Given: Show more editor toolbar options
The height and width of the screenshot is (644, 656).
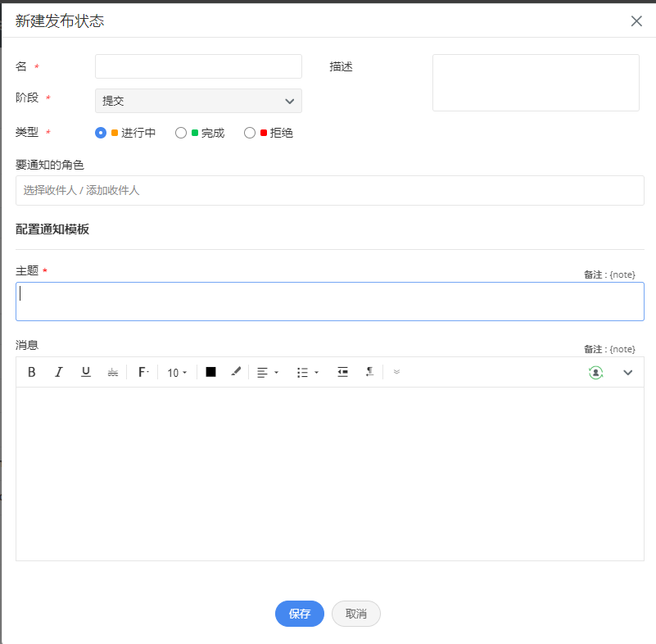Looking at the screenshot, I should tap(396, 372).
